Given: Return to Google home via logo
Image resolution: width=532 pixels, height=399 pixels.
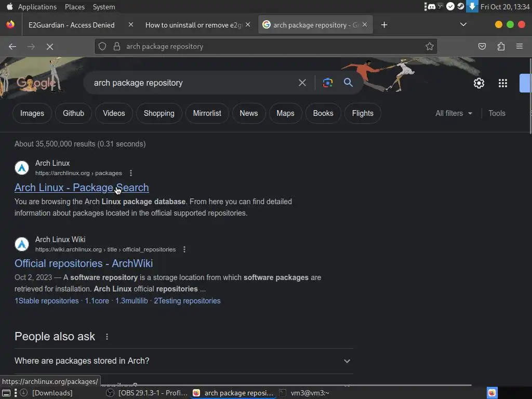Looking at the screenshot, I should click(36, 83).
